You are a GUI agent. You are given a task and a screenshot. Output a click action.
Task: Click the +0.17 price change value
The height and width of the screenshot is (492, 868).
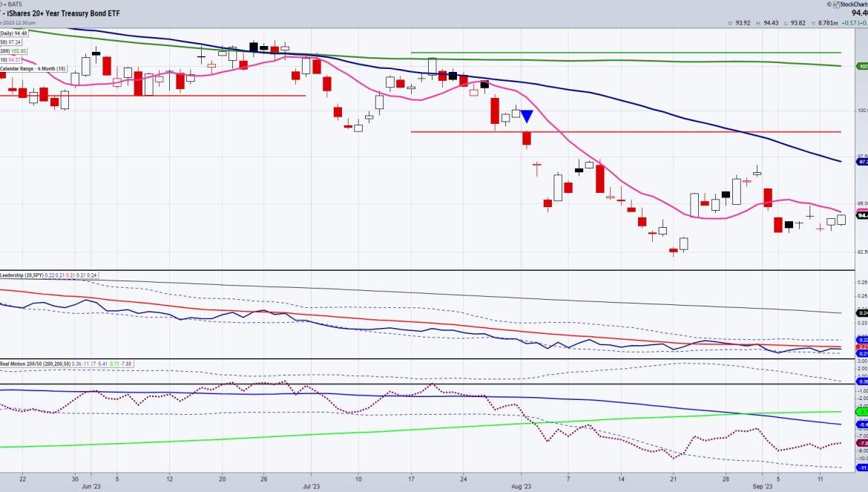(x=849, y=23)
